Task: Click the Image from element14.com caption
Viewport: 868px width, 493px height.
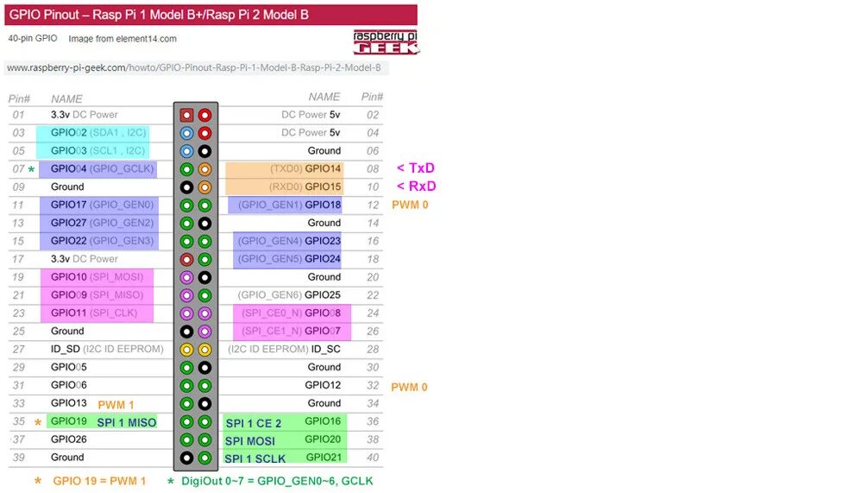Action: (123, 39)
